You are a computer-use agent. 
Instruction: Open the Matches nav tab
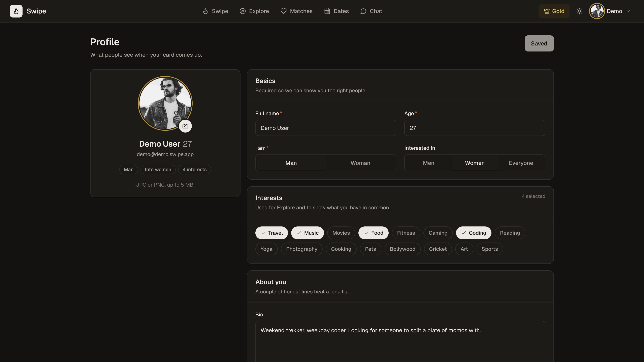click(296, 11)
